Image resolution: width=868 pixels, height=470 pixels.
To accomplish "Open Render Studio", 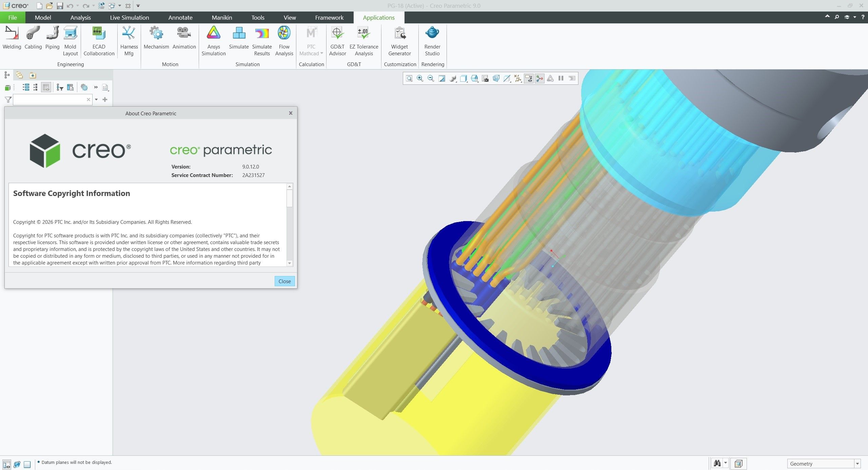I will pyautogui.click(x=432, y=41).
